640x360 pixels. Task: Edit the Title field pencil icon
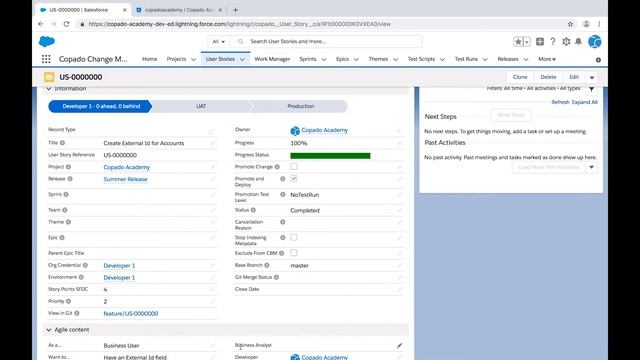pyautogui.click(x=212, y=143)
